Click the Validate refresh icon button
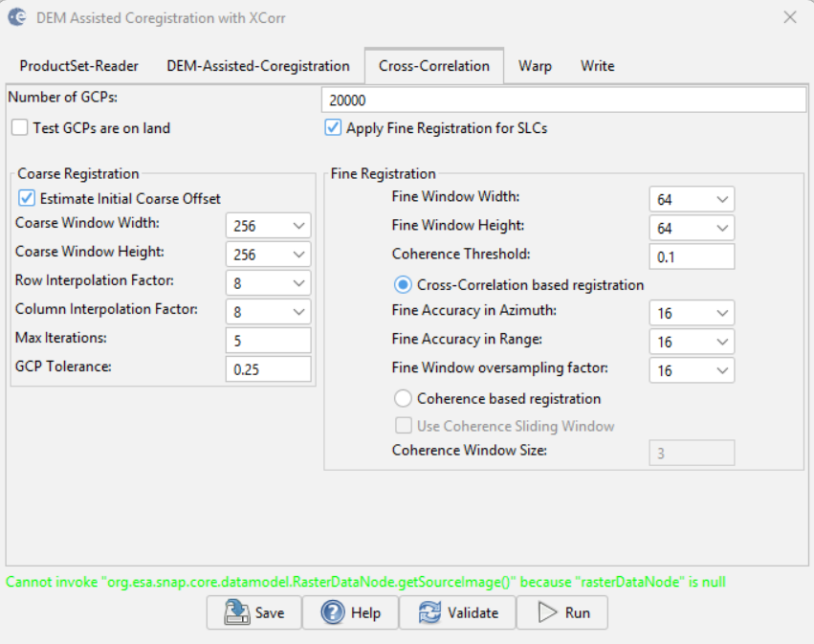814x644 pixels. point(457,612)
